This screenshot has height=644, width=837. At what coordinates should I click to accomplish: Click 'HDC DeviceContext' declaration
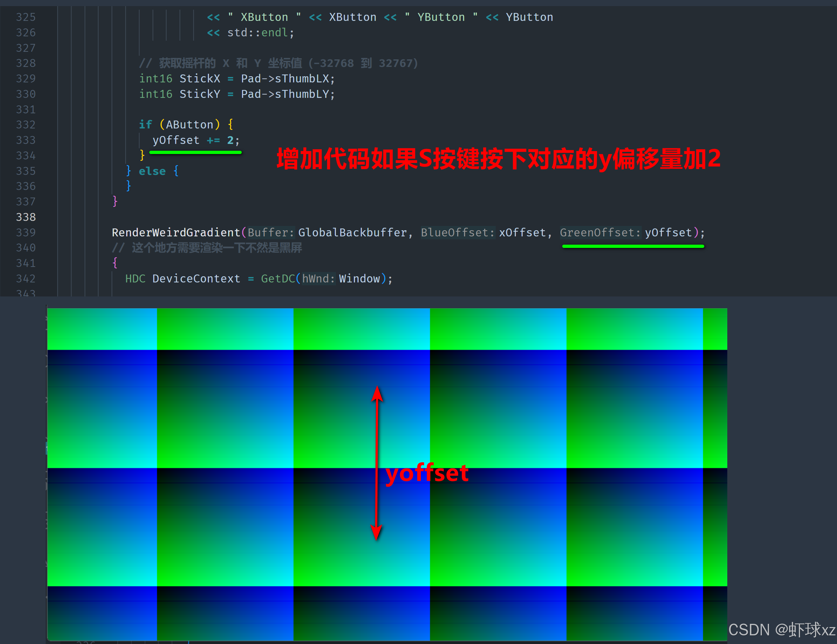[x=183, y=279]
